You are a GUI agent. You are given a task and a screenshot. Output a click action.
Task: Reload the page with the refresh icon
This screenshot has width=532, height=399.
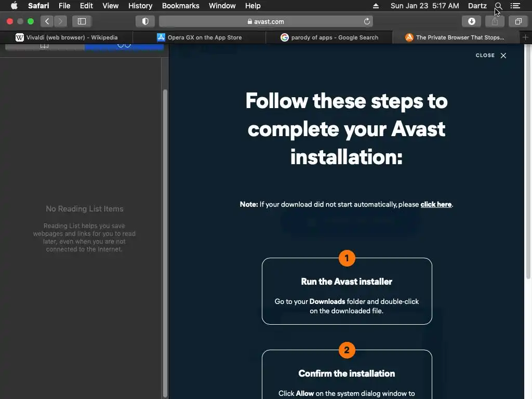coord(367,21)
